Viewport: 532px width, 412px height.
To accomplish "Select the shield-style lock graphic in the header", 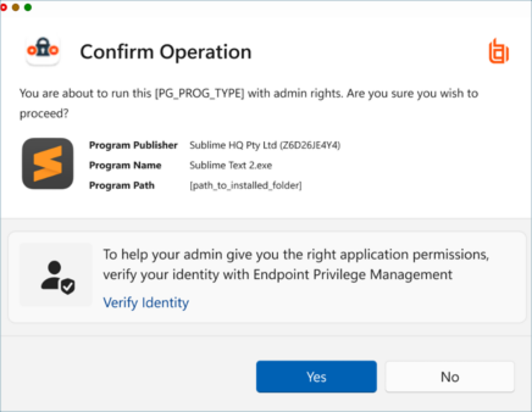I will [x=42, y=49].
